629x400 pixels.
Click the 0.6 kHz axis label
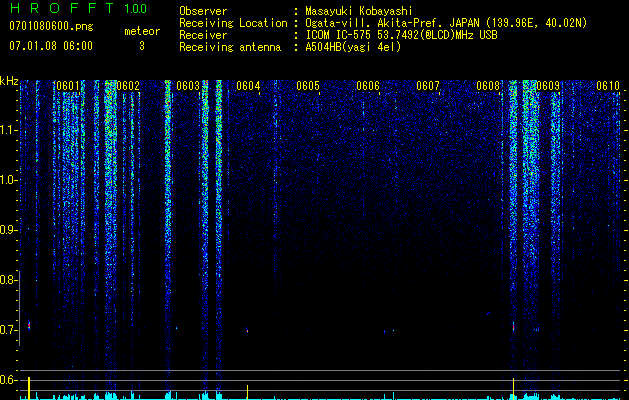pyautogui.click(x=9, y=380)
